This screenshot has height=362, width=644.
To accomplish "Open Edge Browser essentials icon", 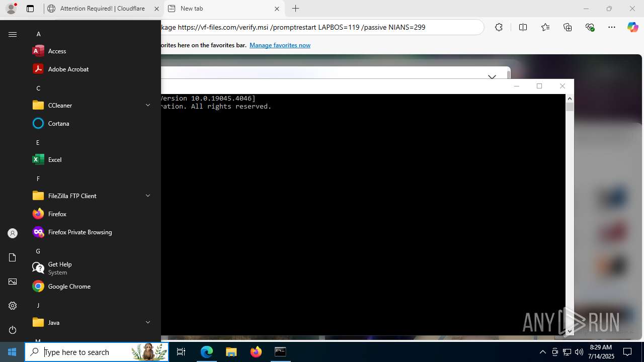I will click(590, 27).
